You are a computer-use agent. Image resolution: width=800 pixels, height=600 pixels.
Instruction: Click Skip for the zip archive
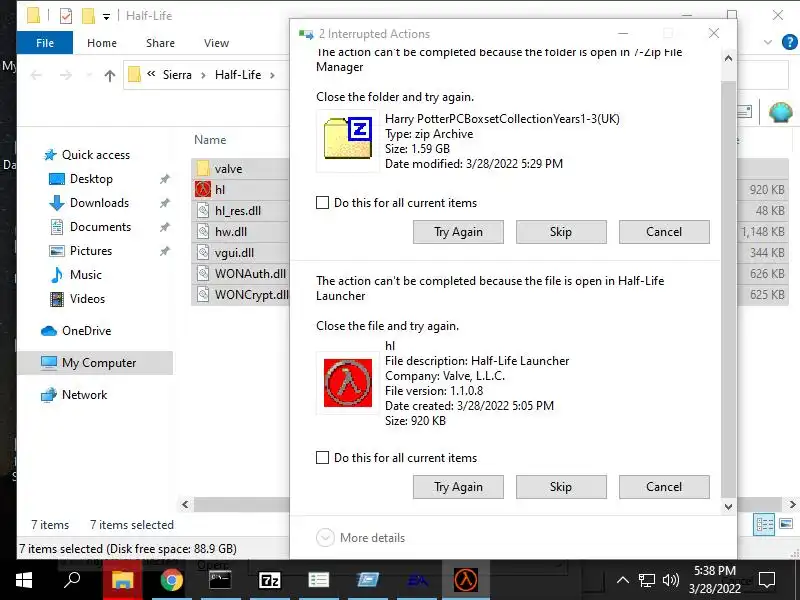pos(561,232)
